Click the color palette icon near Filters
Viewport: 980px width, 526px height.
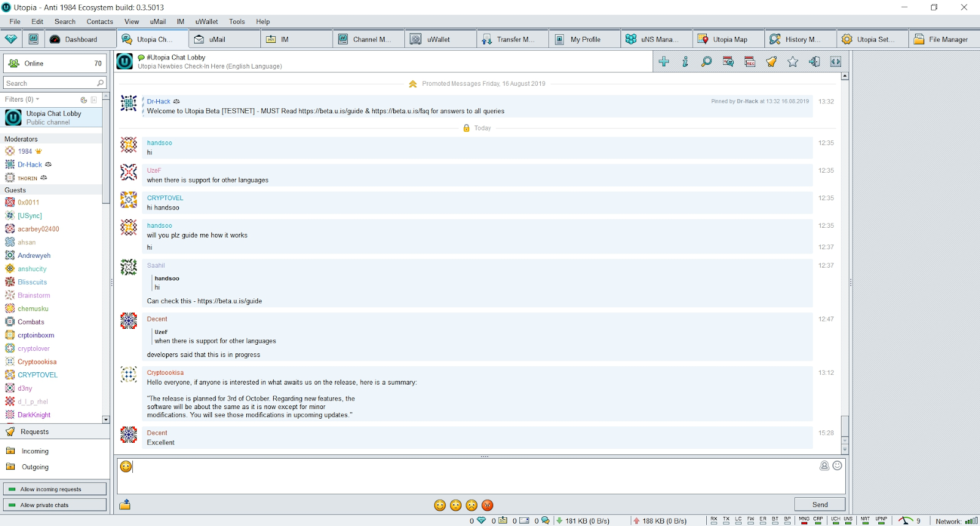[x=84, y=100]
